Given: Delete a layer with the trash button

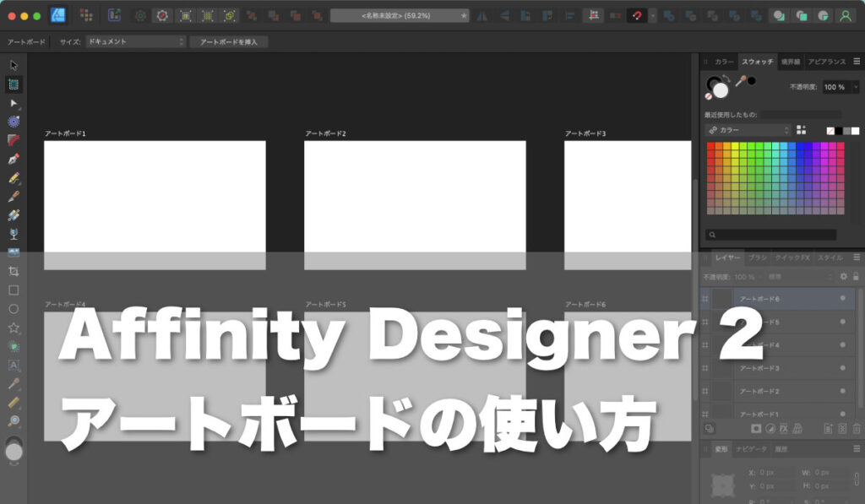Looking at the screenshot, I should pyautogui.click(x=857, y=426).
